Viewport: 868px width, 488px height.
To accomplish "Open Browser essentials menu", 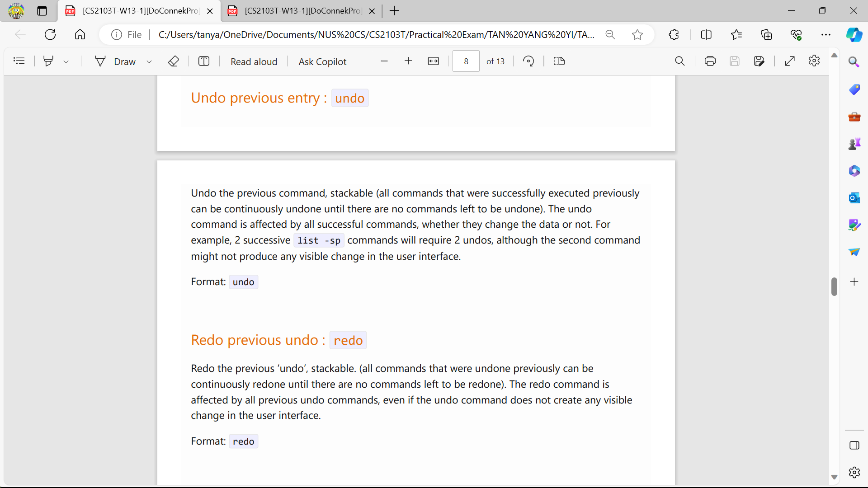I will [796, 35].
